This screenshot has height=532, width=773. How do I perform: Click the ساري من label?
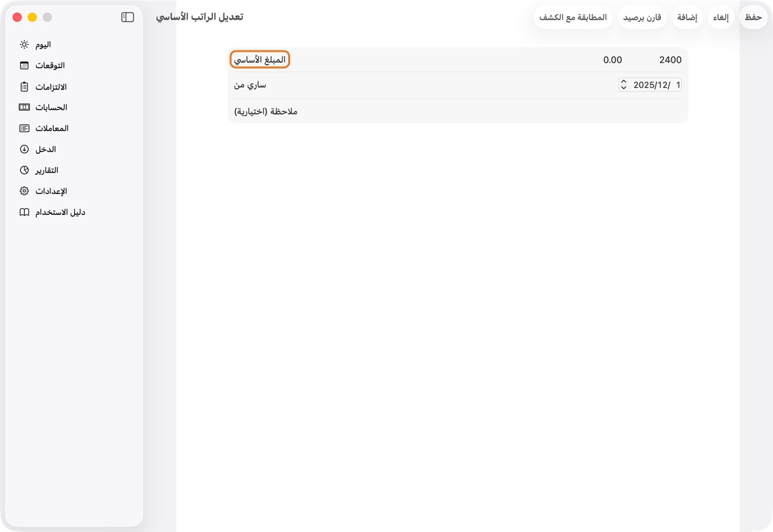[x=250, y=85]
